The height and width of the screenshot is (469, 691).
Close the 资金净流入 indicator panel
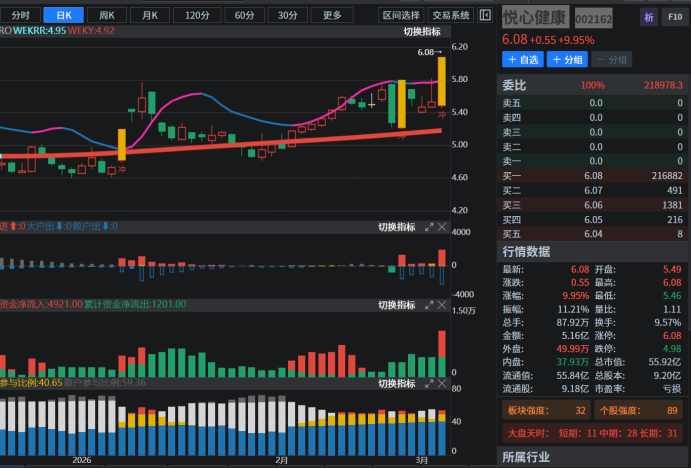click(x=443, y=305)
